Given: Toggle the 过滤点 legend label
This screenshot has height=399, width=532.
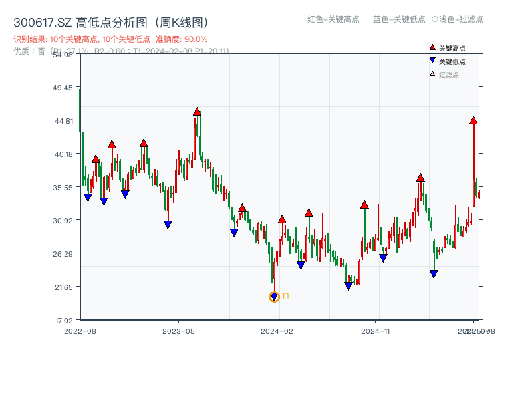Looking at the screenshot, I should 448,74.
